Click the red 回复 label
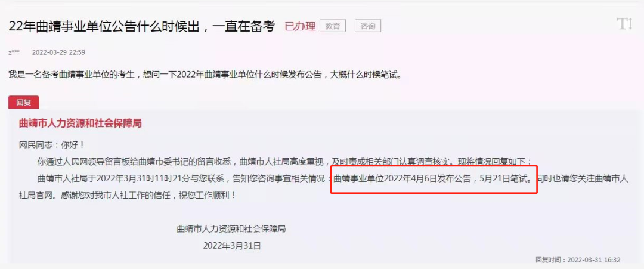This screenshot has width=644, height=269. pyautogui.click(x=23, y=103)
